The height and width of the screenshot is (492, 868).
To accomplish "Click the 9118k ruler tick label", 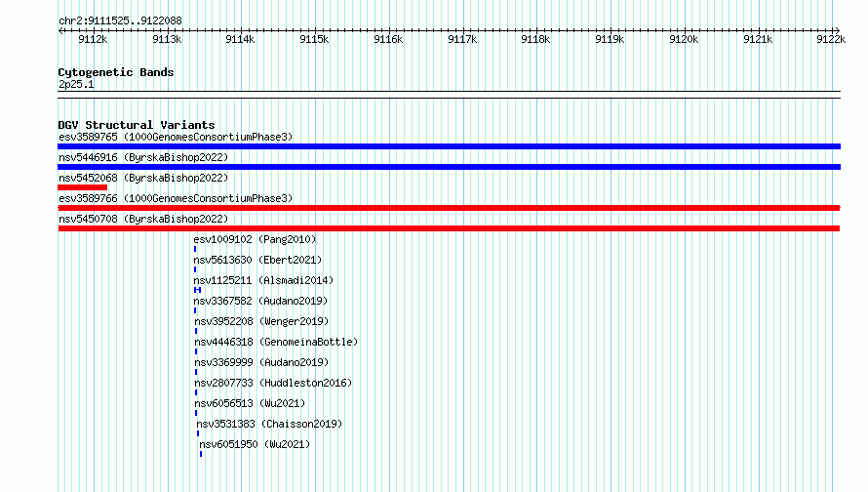I will pos(535,39).
